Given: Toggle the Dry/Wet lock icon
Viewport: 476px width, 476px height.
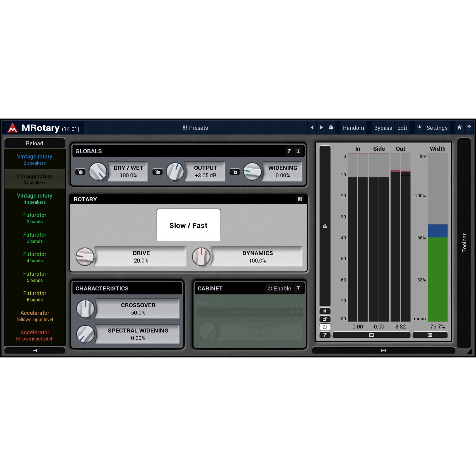Looking at the screenshot, I should 80,172.
